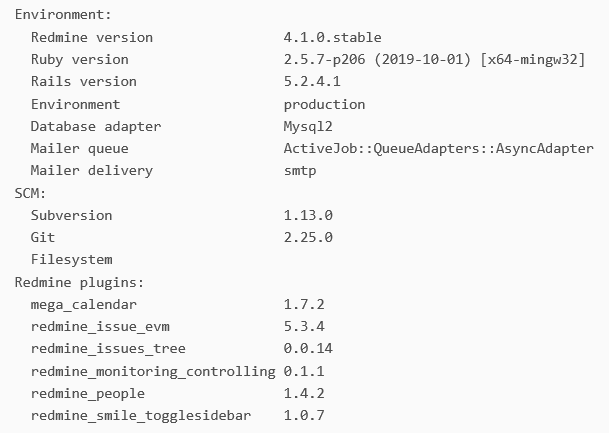Viewport: 609px width, 433px height.
Task: Click the Git version 2.25.0
Action: (x=308, y=237)
